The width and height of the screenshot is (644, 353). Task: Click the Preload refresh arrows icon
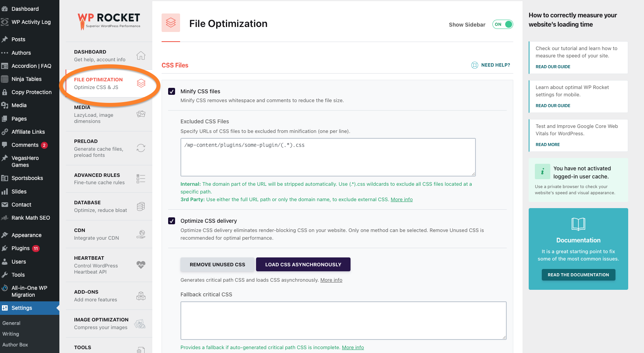pos(141,148)
